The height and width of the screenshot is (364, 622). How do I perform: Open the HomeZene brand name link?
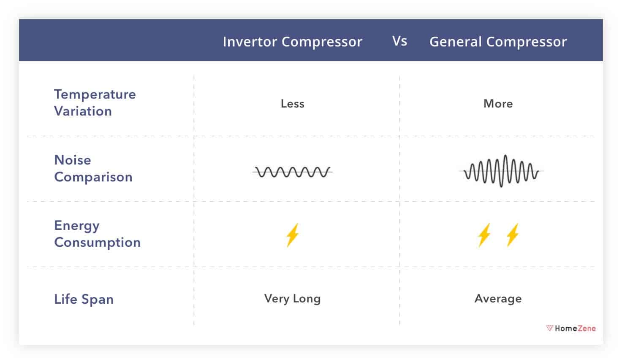pos(575,329)
